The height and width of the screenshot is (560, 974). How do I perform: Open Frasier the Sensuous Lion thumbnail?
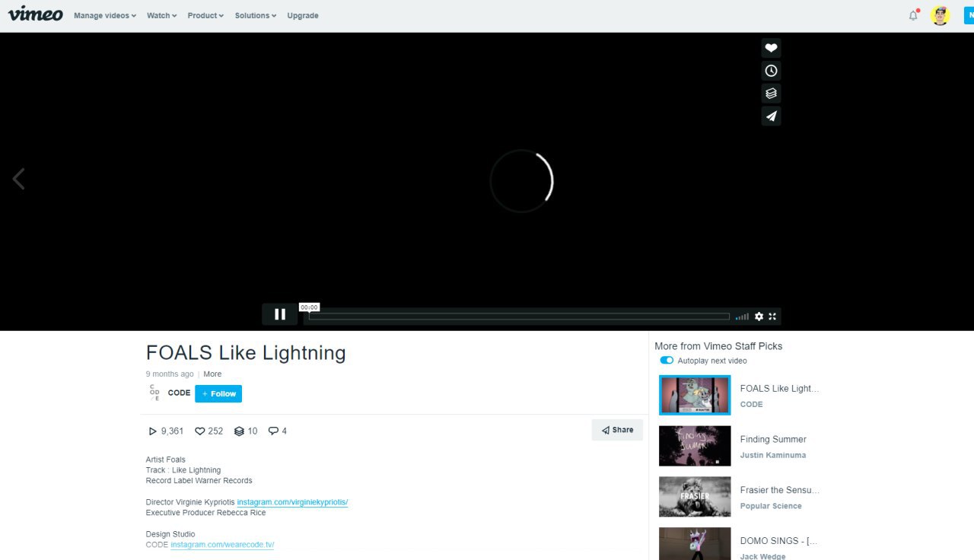pos(695,497)
